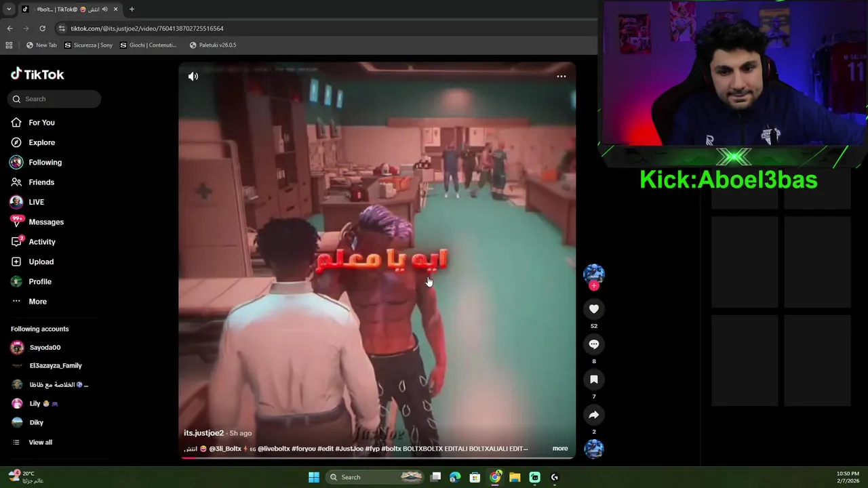Click the @liveboltx mention in the caption
This screenshot has width=868, height=488.
click(273, 449)
